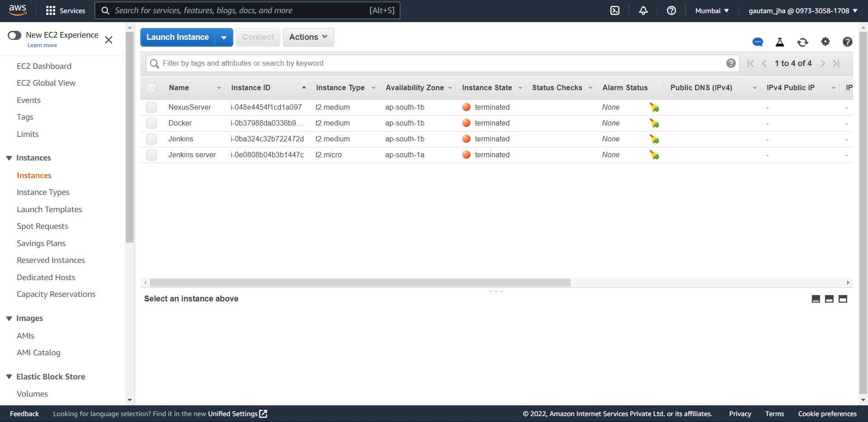Focus the instance filter keyword field
This screenshot has height=422, width=868.
tap(442, 63)
